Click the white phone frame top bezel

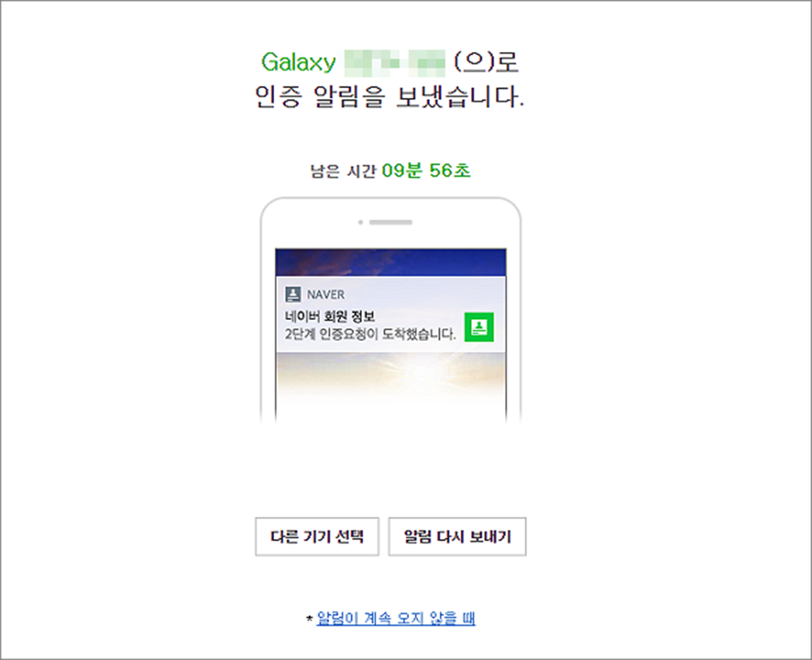pos(391,223)
